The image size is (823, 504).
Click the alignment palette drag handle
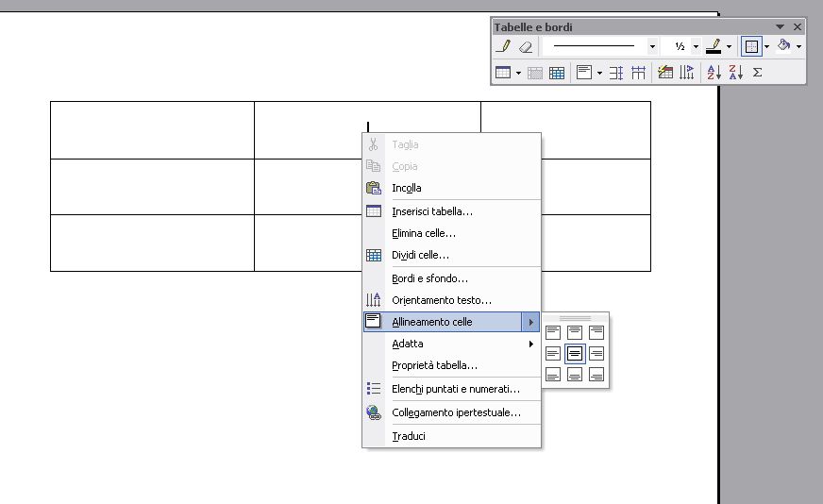576,318
